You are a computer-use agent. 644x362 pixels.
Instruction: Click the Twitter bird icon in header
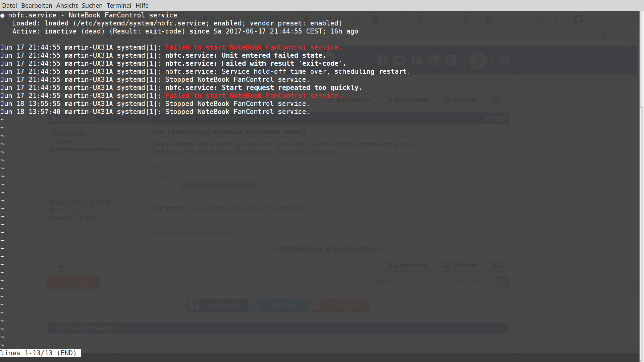click(x=399, y=61)
